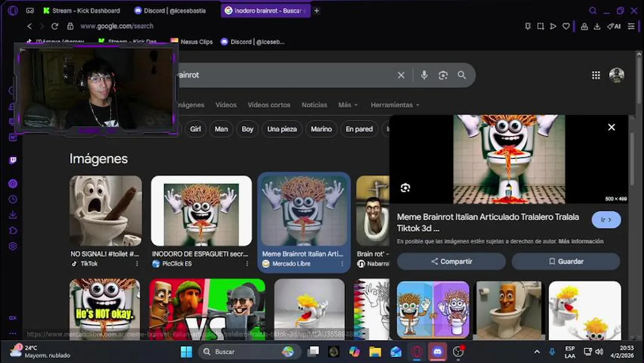Expand the Más dropdown menu
644x363 pixels.
[348, 105]
